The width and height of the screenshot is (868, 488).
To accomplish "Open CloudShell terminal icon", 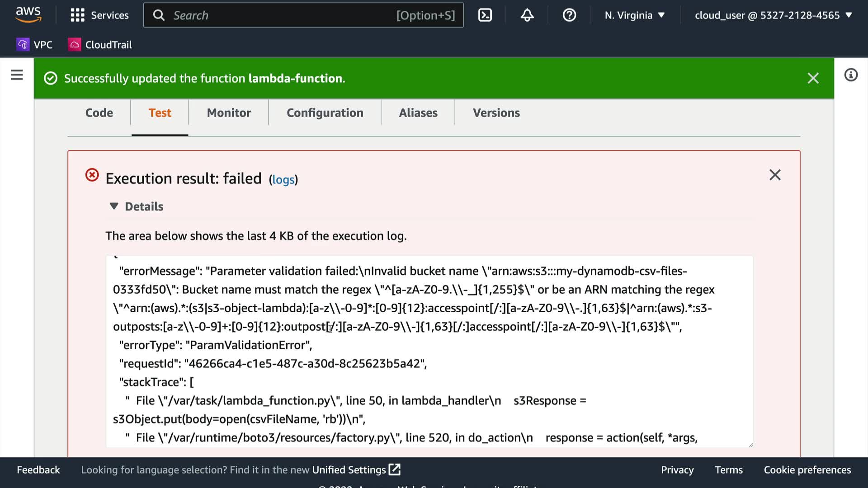I will point(485,15).
